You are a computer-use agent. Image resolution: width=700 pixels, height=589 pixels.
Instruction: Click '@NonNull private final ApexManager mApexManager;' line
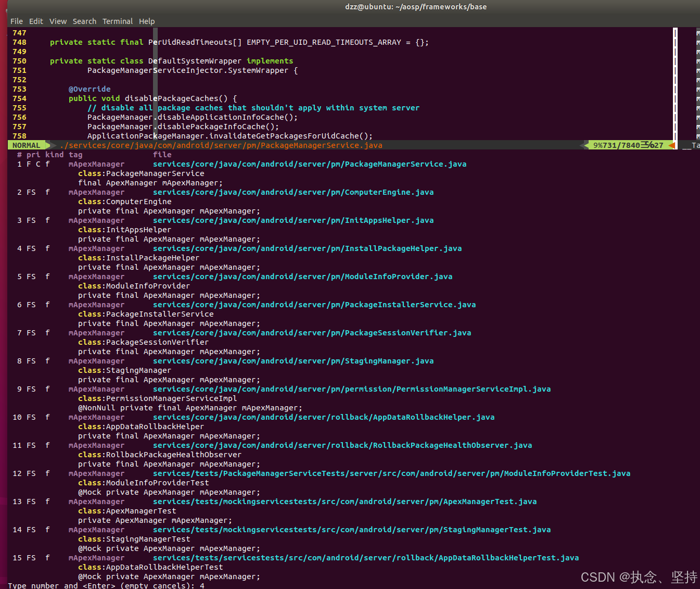[190, 408]
